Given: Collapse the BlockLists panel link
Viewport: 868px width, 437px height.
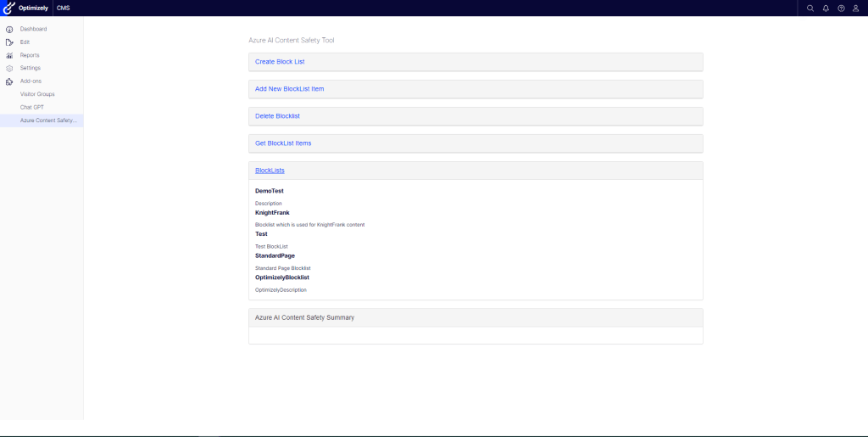Looking at the screenshot, I should [270, 170].
